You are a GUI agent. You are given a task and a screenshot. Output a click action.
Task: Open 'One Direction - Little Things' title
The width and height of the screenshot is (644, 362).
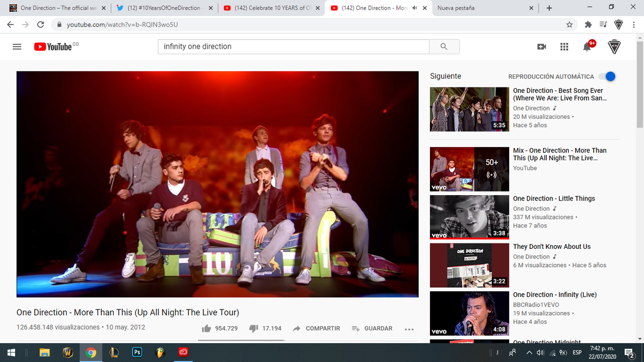click(554, 198)
